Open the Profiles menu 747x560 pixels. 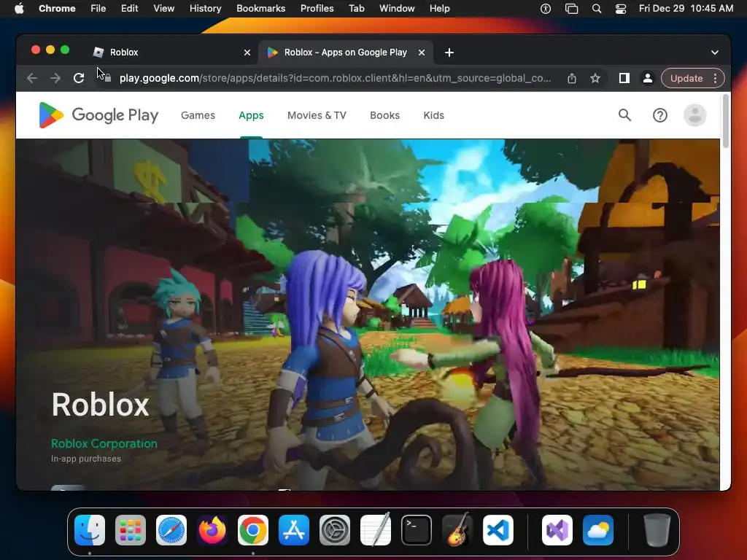pos(317,9)
